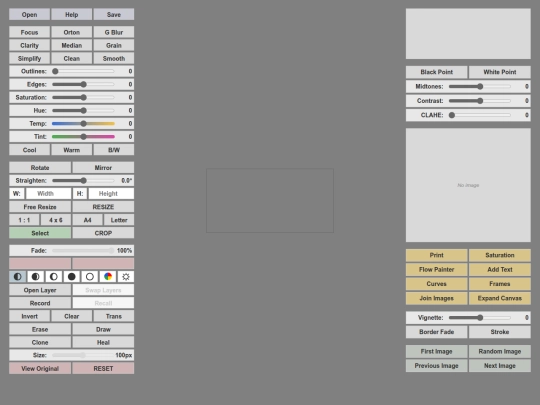Image resolution: width=540 pixels, height=405 pixels.
Task: Activate the Draw brush mode
Action: tap(103, 330)
